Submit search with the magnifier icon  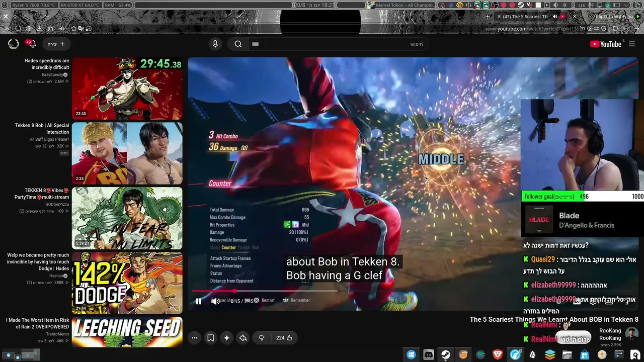(238, 44)
